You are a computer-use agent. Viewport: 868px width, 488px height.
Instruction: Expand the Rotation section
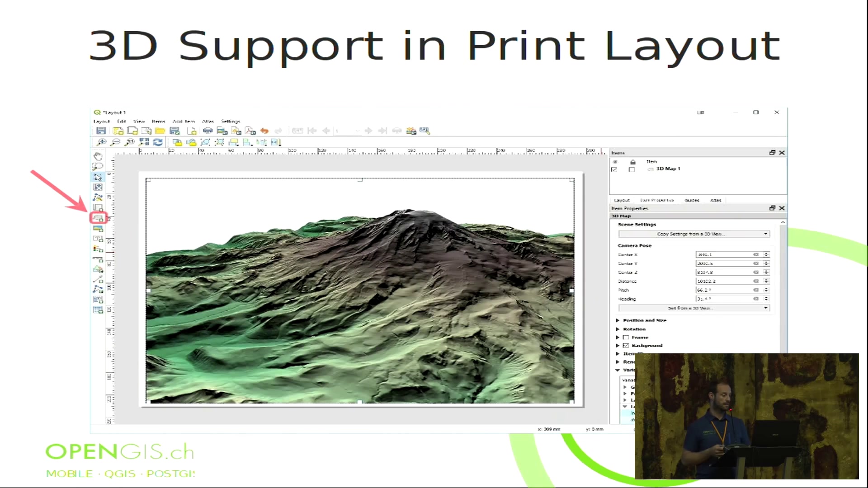pos(618,329)
